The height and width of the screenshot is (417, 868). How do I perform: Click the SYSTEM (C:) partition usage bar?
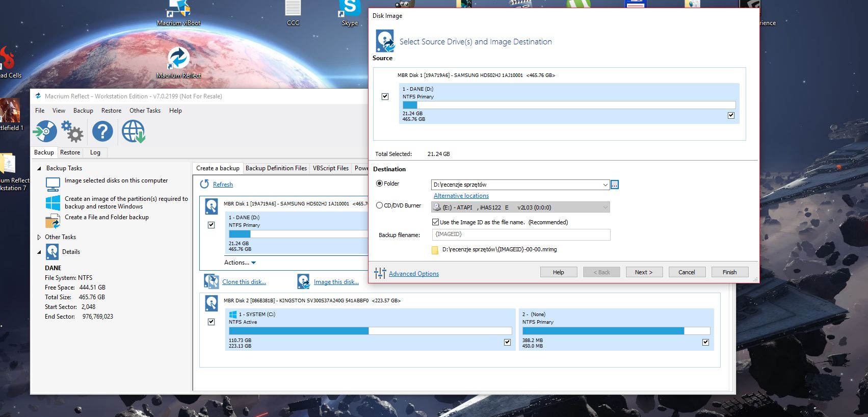pos(370,331)
